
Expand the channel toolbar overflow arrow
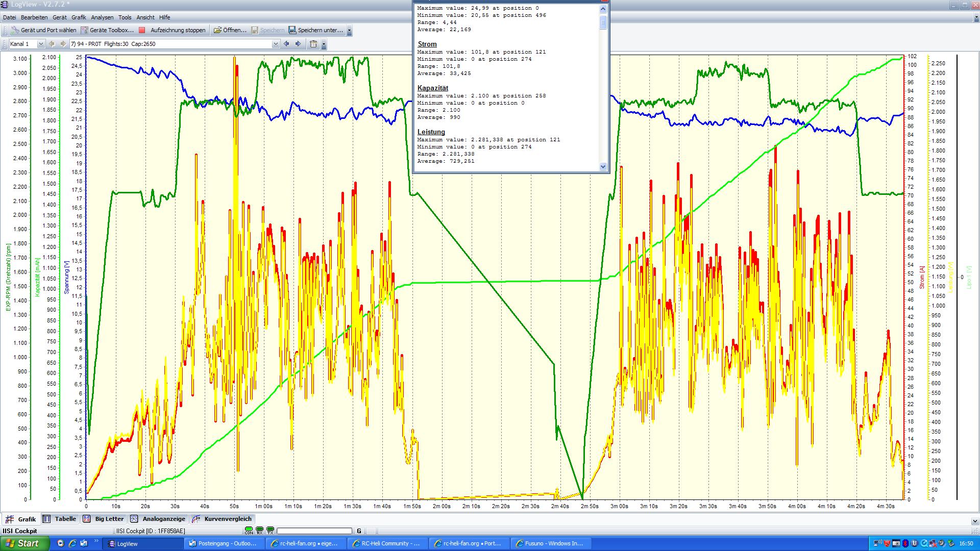(x=324, y=44)
